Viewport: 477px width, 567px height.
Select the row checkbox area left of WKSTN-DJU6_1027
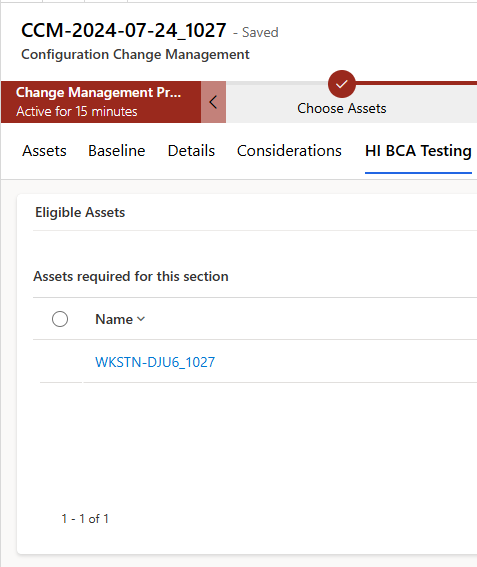click(60, 362)
